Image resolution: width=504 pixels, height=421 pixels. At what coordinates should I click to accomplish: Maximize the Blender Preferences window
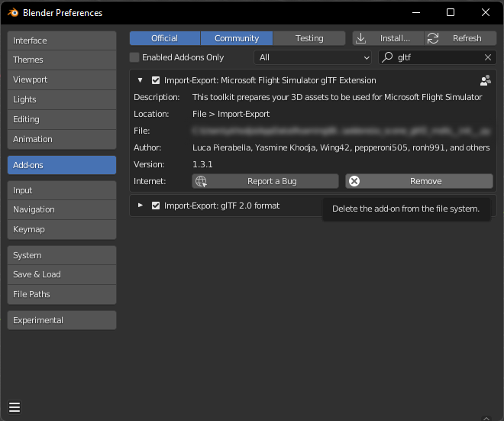[451, 12]
